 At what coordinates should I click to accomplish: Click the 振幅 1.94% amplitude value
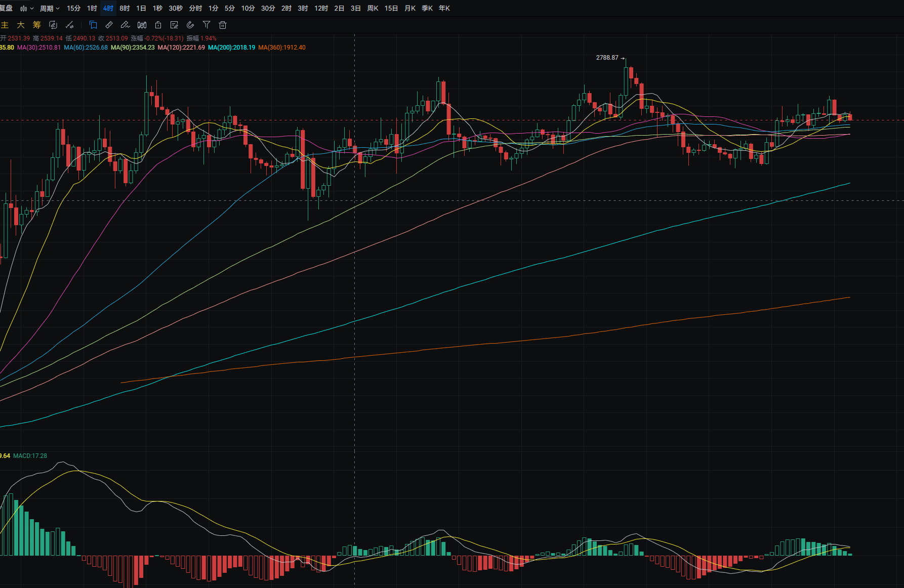[201, 38]
